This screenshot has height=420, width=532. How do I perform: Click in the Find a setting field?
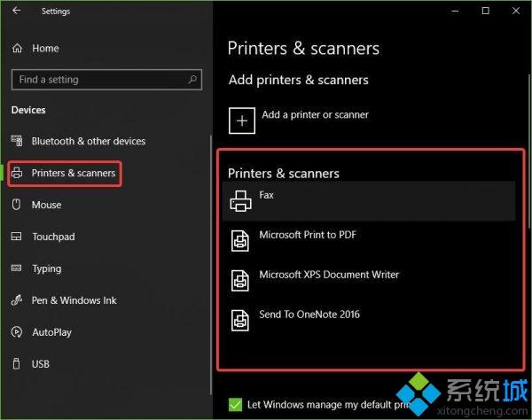coord(107,80)
